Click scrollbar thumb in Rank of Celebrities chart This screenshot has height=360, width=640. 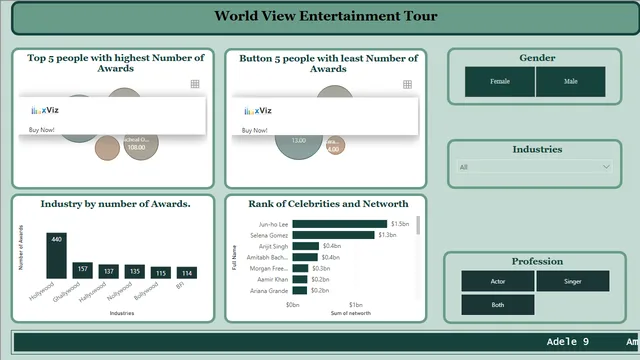tap(418, 225)
